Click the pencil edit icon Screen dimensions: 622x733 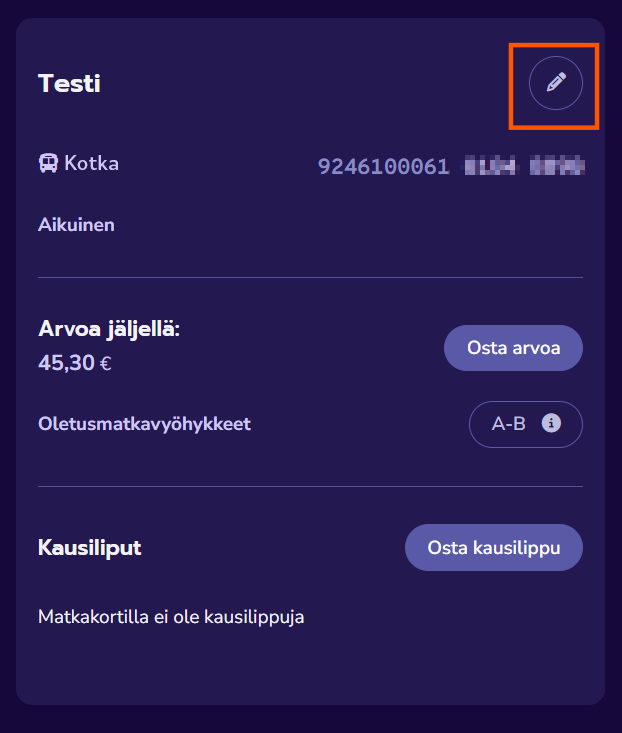(x=556, y=83)
